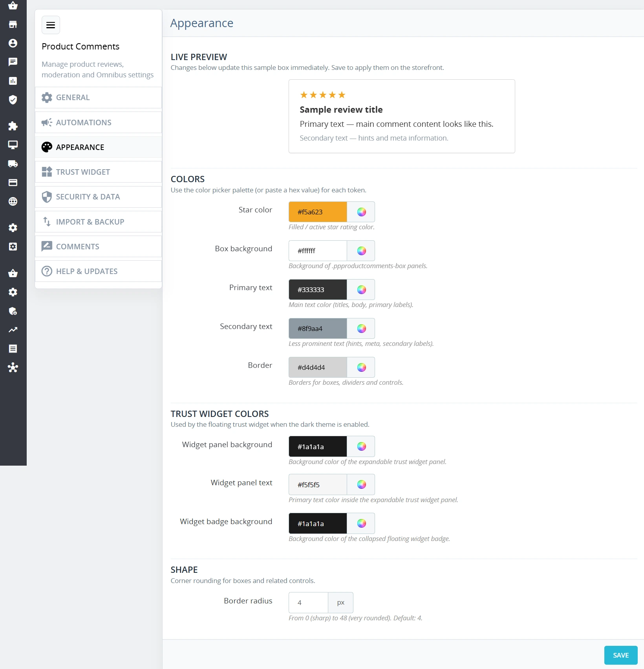Open color picker for Widget badge background

click(361, 523)
